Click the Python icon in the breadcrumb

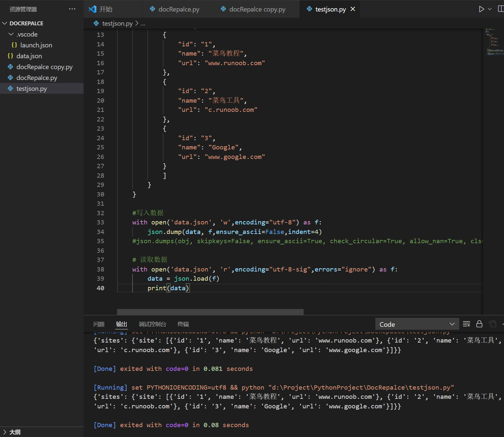tap(96, 23)
